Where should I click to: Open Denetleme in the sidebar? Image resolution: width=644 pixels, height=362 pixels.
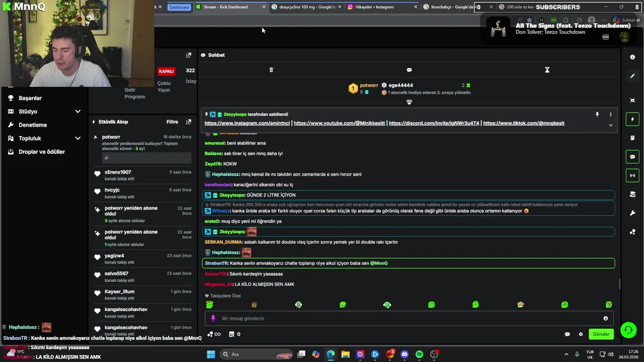coord(33,125)
